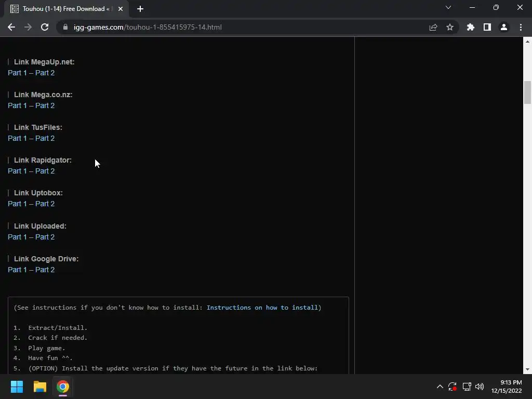This screenshot has width=532, height=399.
Task: Open the clock showing 9:13 PM
Action: tap(507, 387)
